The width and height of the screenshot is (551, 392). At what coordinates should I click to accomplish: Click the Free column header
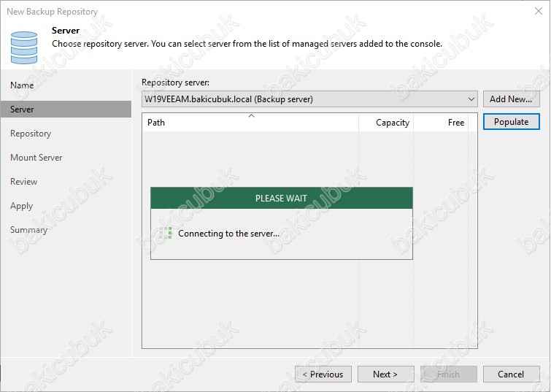pyautogui.click(x=441, y=123)
